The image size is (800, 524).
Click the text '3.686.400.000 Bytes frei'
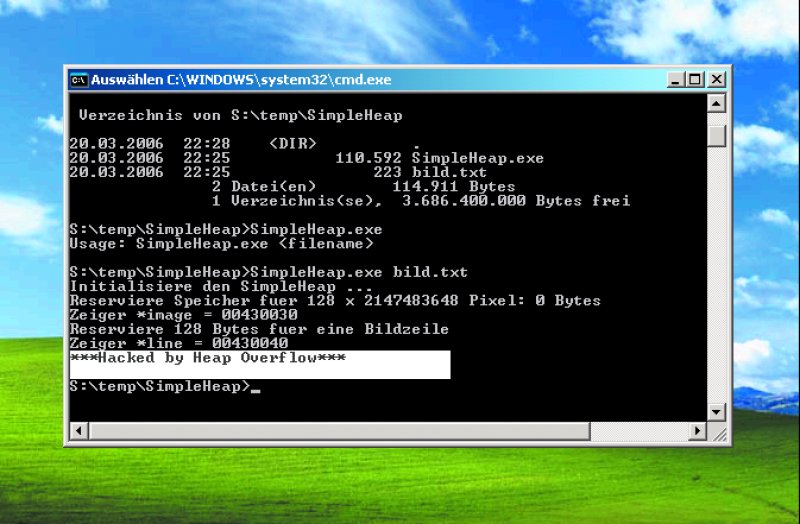pos(516,201)
